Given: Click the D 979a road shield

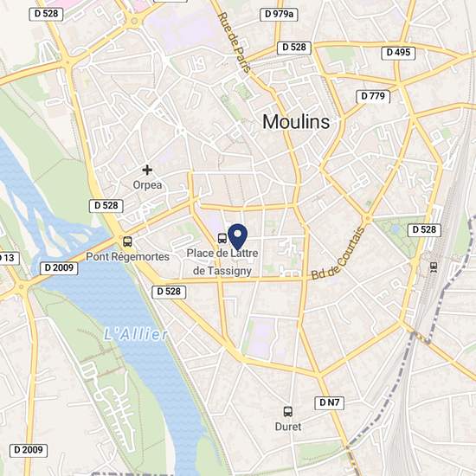Looking at the screenshot, I should tap(279, 14).
